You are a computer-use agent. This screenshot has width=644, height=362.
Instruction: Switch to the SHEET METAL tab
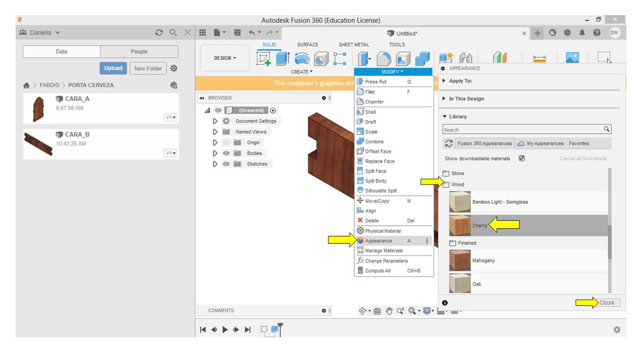coord(354,45)
